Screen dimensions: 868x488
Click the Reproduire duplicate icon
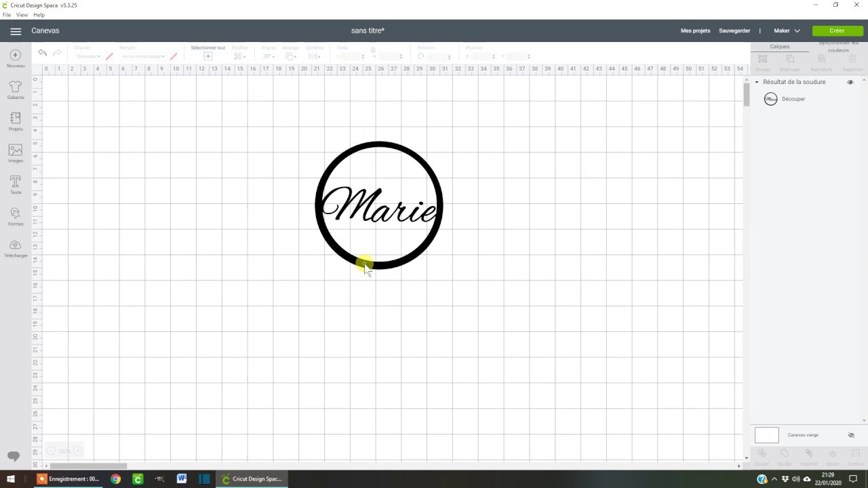tap(821, 60)
